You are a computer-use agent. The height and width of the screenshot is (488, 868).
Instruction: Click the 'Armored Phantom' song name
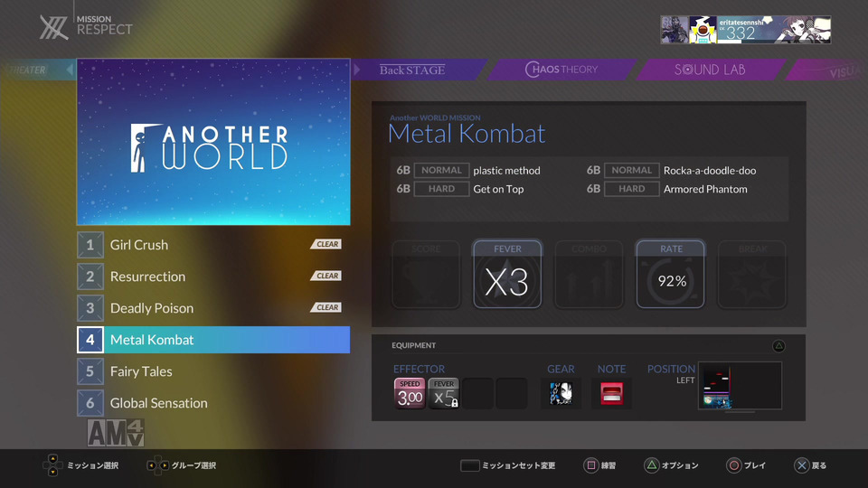[705, 189]
